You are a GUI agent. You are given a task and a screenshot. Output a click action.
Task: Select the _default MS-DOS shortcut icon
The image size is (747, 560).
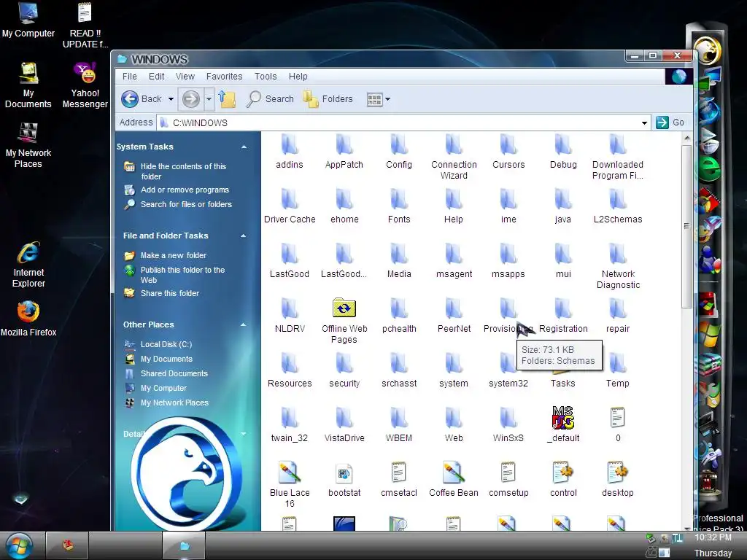pyautogui.click(x=563, y=418)
